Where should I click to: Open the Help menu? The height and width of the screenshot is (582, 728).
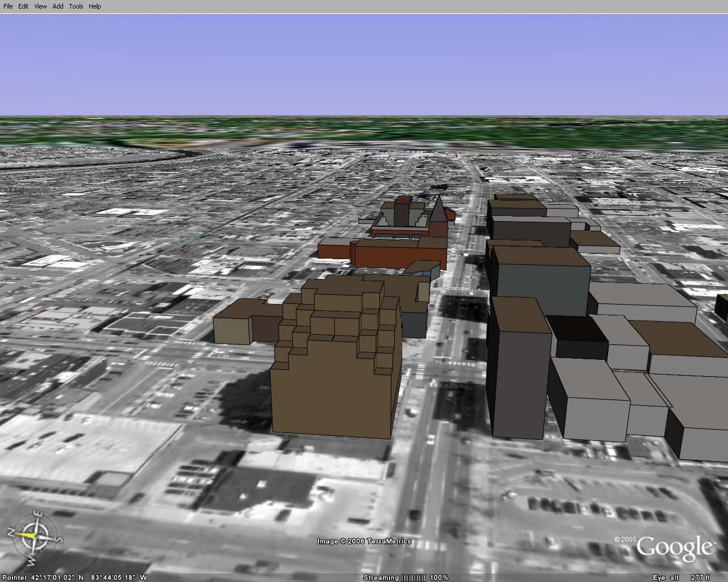[95, 6]
